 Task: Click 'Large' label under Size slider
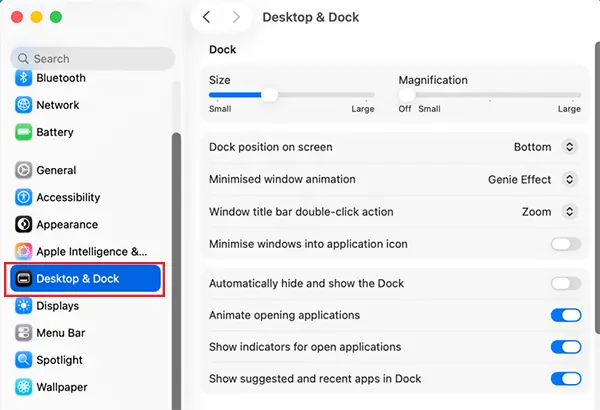[x=363, y=109]
